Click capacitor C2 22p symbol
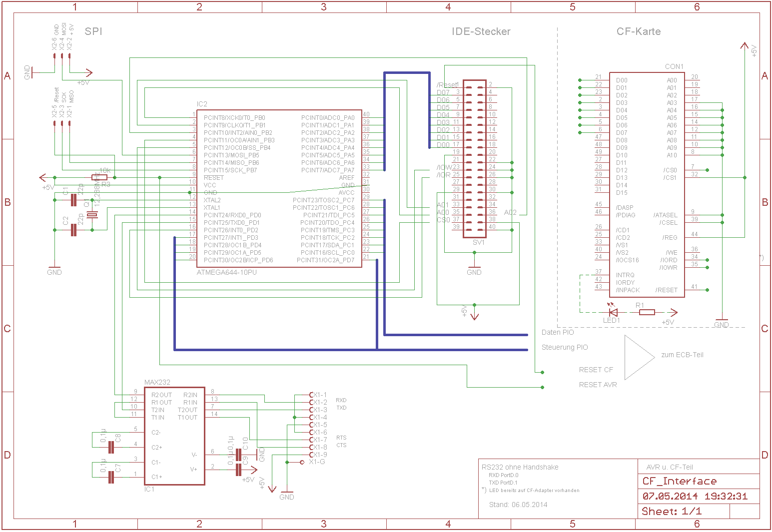Image resolution: width=772 pixels, height=532 pixels. tap(73, 230)
